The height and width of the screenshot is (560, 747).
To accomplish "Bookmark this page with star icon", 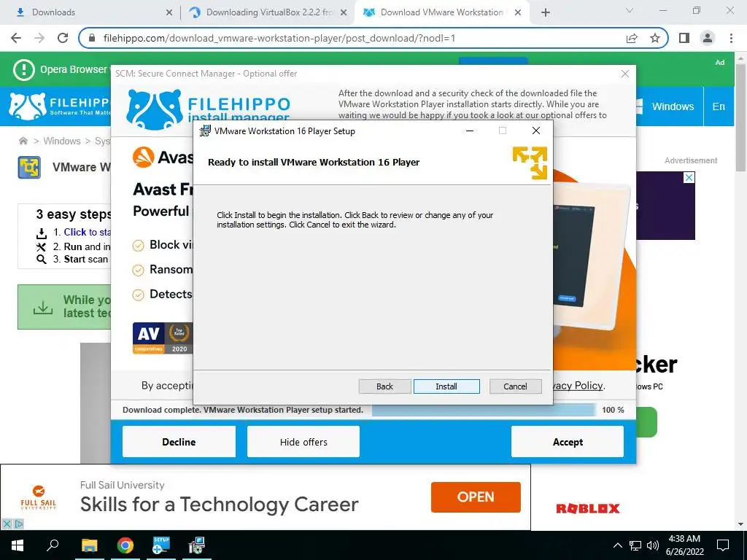I will (x=655, y=38).
